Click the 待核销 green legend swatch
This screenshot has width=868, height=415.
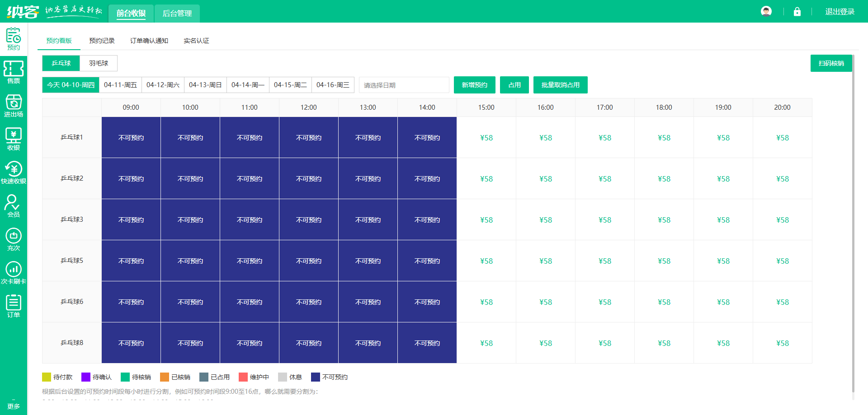(125, 377)
